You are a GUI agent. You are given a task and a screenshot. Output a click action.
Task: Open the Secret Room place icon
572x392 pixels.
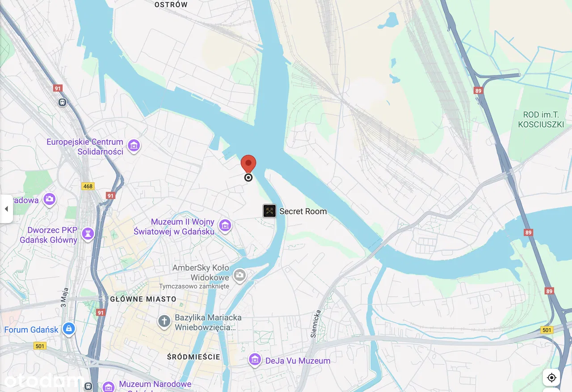[269, 211]
